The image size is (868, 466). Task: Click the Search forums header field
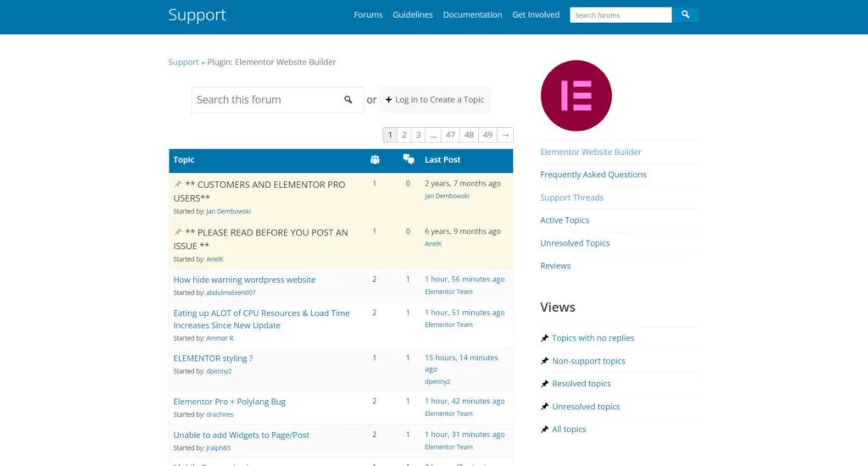pos(620,14)
